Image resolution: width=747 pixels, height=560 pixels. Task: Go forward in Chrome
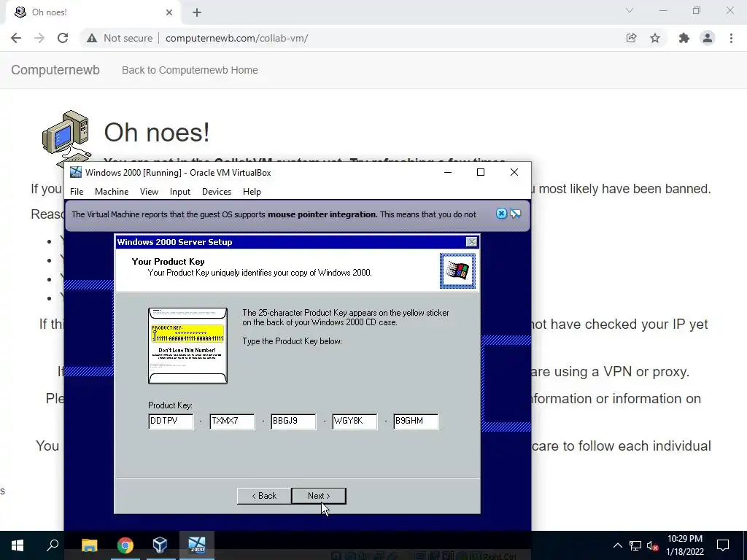pyautogui.click(x=39, y=38)
